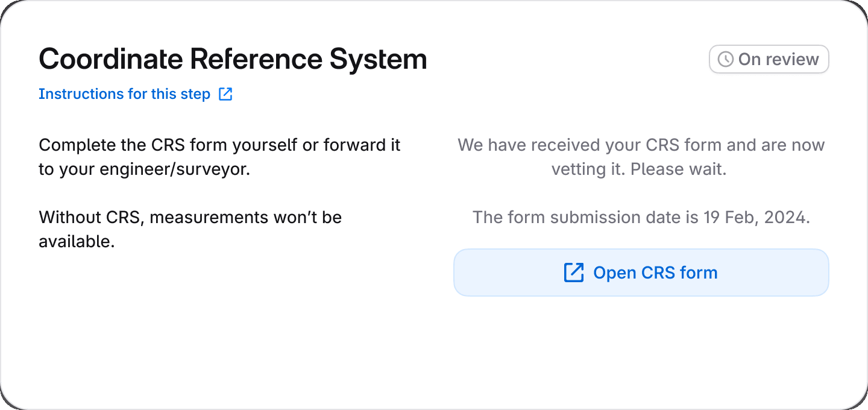Click the We have received your CRS form message

tap(641, 157)
